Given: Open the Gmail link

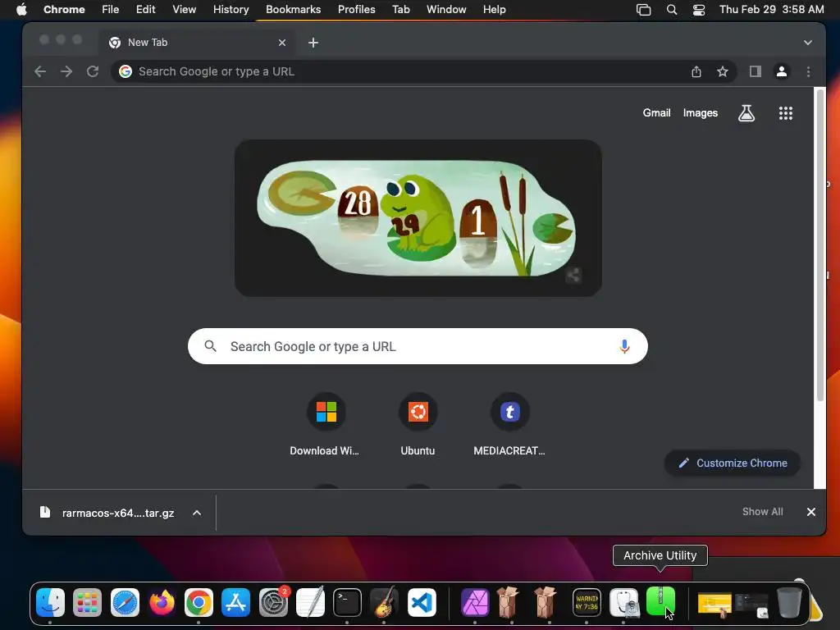Looking at the screenshot, I should point(656,113).
